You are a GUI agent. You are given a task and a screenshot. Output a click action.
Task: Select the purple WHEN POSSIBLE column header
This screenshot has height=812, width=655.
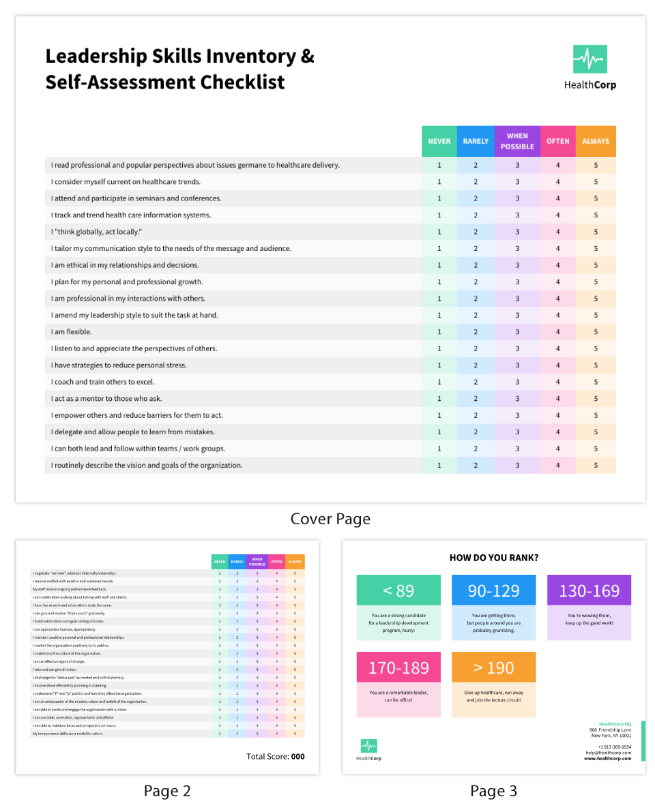coord(517,141)
